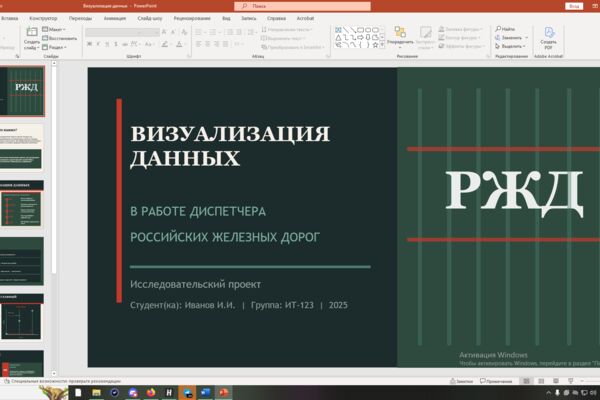Open the Aa change case dropdown
This screenshot has height=400, width=600.
tap(149, 44)
